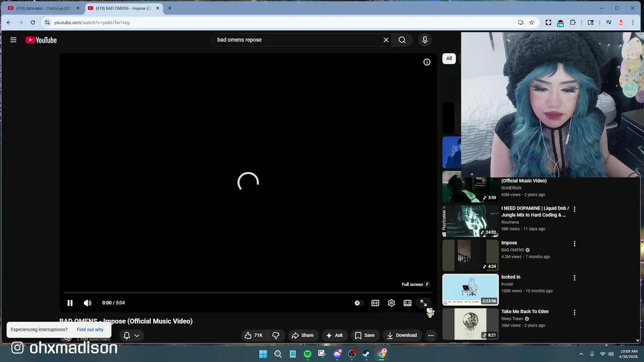
Task: Click the address bar URL
Action: 92,23
